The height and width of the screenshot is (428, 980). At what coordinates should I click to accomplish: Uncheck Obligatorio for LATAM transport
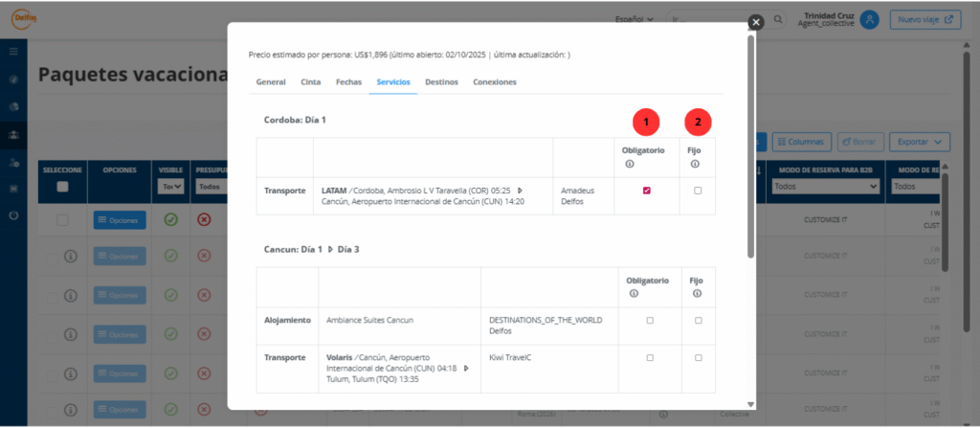tap(647, 191)
